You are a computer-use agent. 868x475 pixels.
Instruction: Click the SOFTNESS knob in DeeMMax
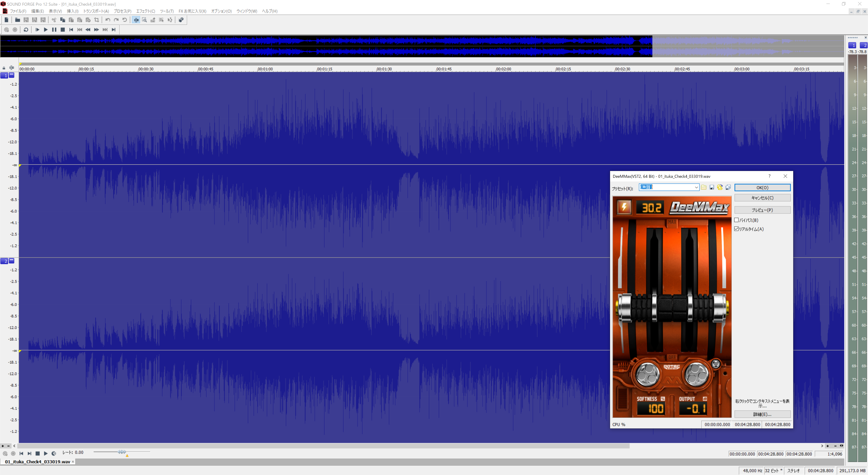coord(648,374)
